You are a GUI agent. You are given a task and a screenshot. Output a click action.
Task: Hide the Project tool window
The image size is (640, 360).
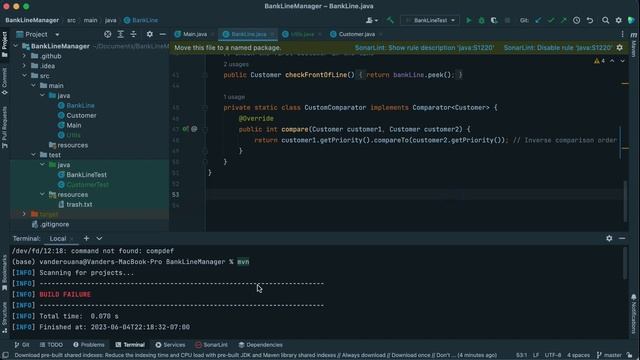(162, 34)
